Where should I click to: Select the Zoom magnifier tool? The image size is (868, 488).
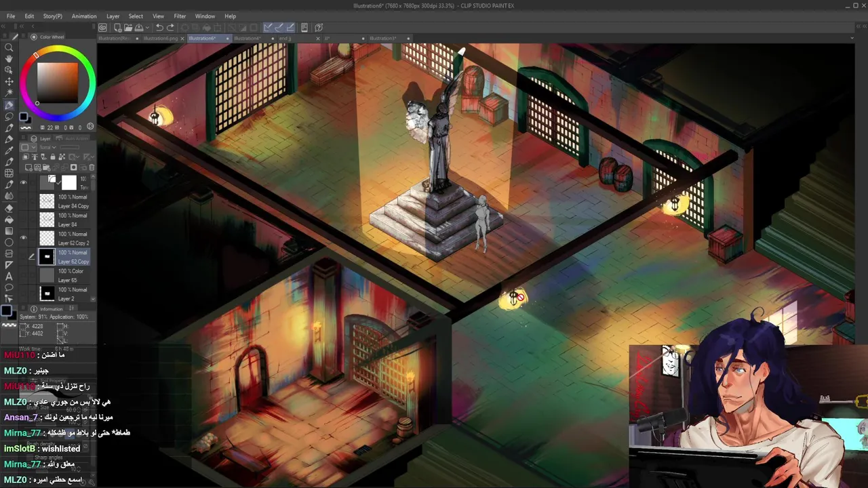coord(9,47)
